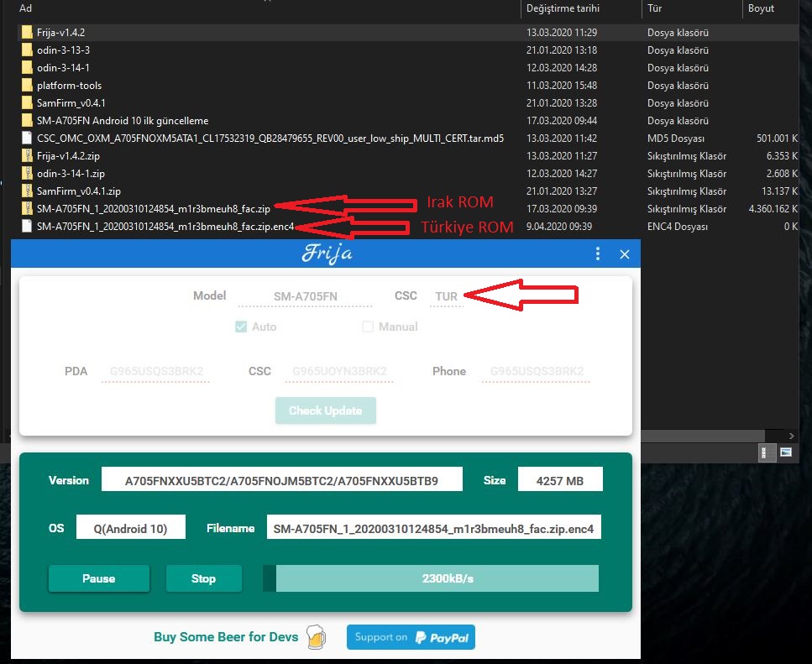Click the Filename field in Frija

coord(433,527)
